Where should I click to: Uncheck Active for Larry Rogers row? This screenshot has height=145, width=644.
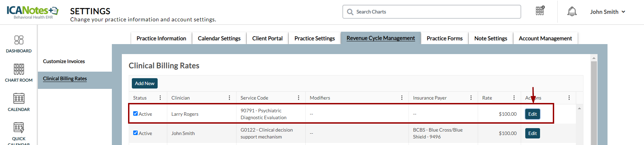tap(136, 114)
